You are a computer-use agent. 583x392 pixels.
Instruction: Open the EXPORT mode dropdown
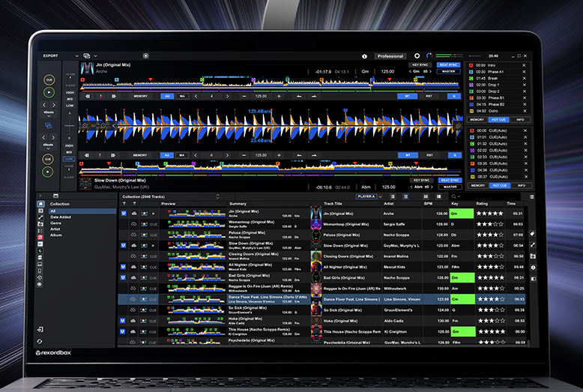coord(76,56)
